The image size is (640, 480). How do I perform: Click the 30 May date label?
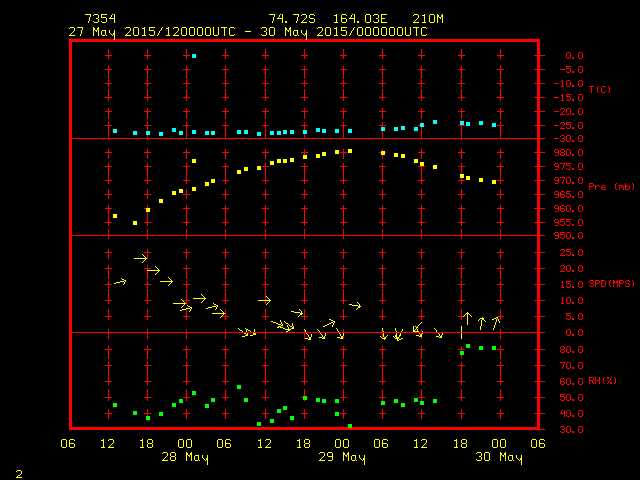(x=498, y=458)
